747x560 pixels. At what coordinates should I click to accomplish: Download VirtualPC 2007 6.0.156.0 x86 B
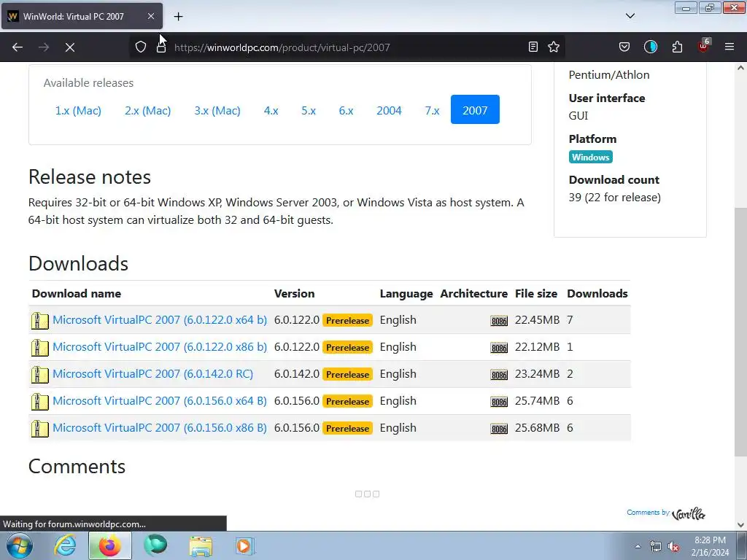pyautogui.click(x=160, y=428)
